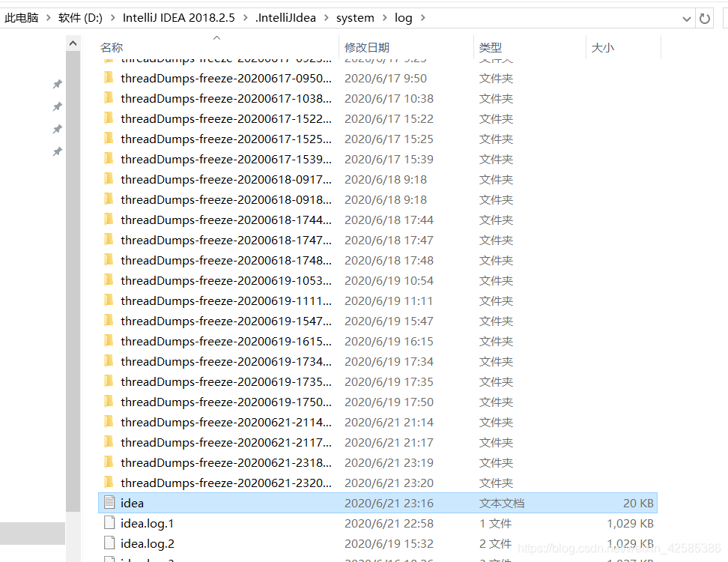The image size is (728, 562).
Task: Select the 'idea.log.1' file name
Action: 148,524
